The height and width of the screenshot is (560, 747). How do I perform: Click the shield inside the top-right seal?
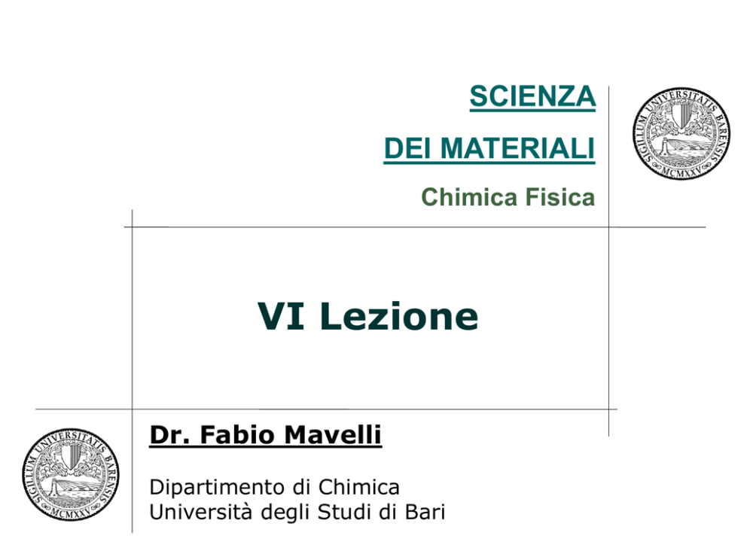click(681, 114)
